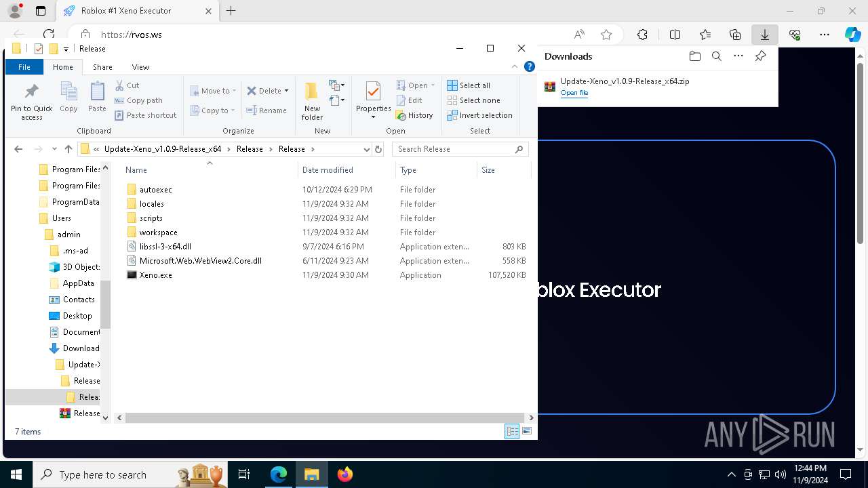Viewport: 868px width, 488px height.
Task: Expand the Open command dropdown arrow
Action: pos(433,85)
